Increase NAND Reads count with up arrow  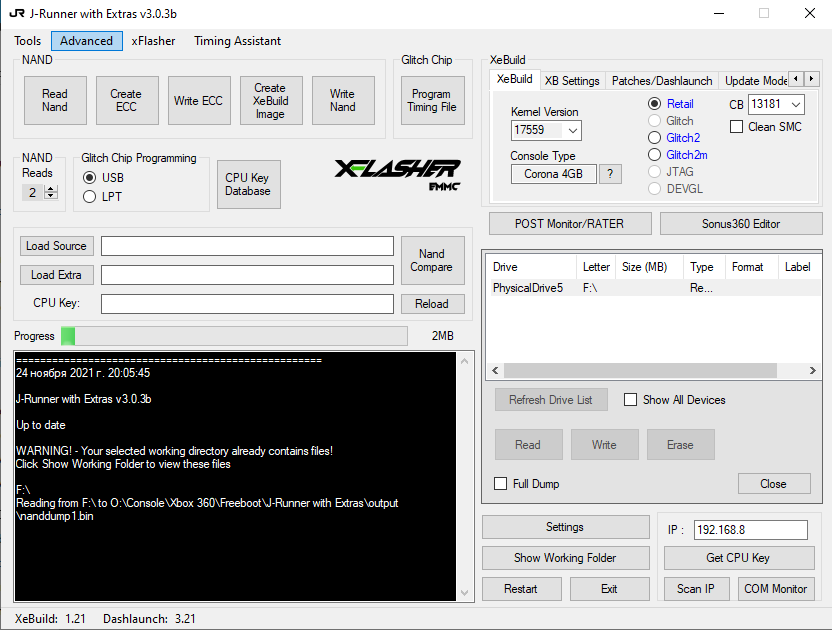51,188
